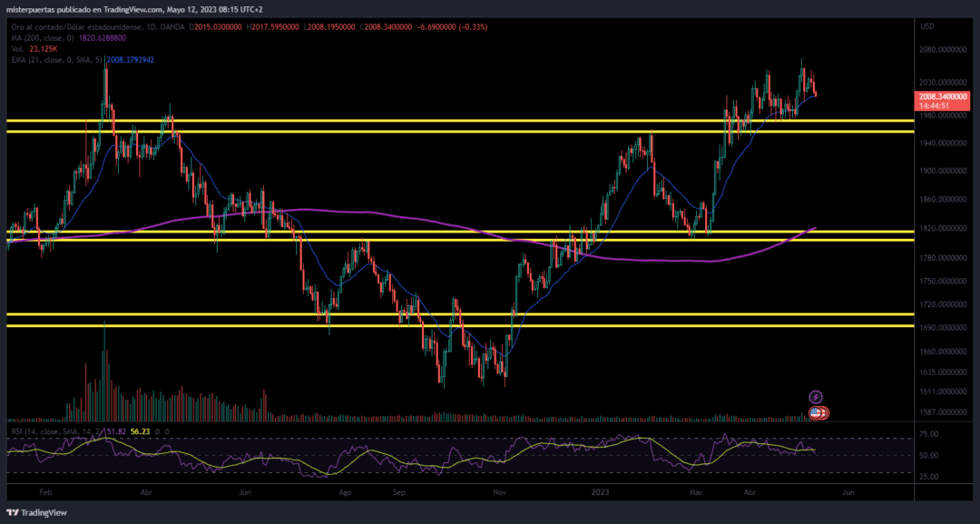The width and height of the screenshot is (980, 524).
Task: Open the US flag economic event marker
Action: click(818, 412)
